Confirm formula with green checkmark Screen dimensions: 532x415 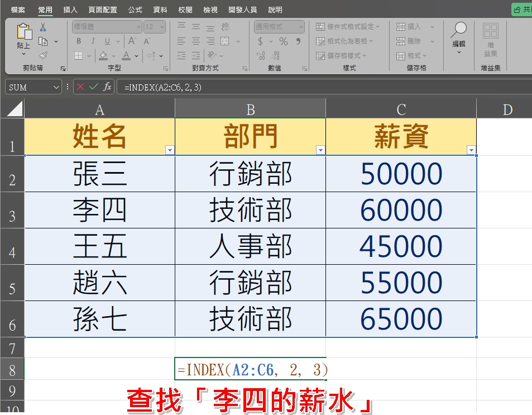tap(94, 87)
